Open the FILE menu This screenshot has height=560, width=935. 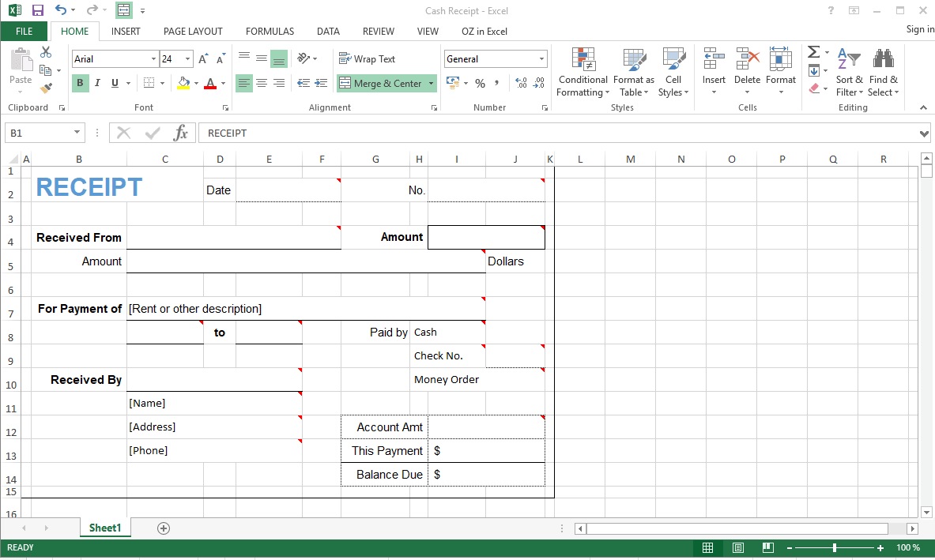tap(24, 31)
